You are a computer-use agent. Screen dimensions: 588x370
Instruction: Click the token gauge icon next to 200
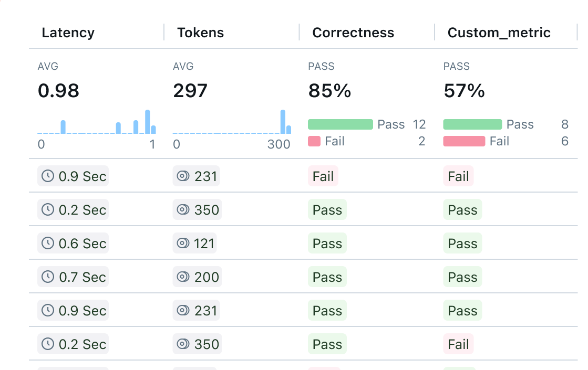pyautogui.click(x=182, y=277)
